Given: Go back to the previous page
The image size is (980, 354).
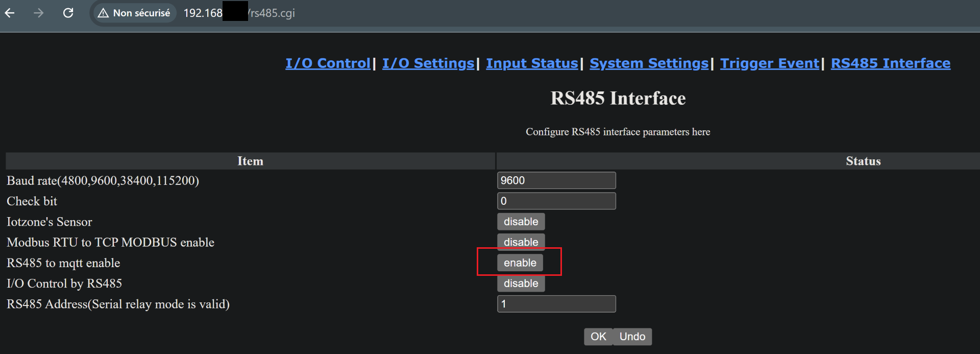Looking at the screenshot, I should (10, 13).
